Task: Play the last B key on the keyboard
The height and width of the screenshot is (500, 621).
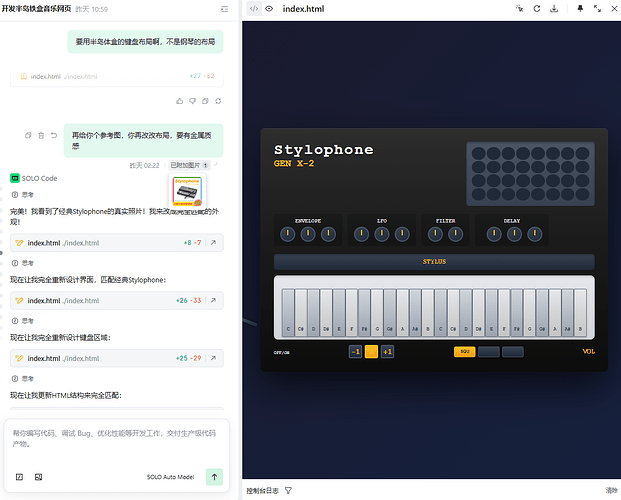Action: pyautogui.click(x=580, y=313)
